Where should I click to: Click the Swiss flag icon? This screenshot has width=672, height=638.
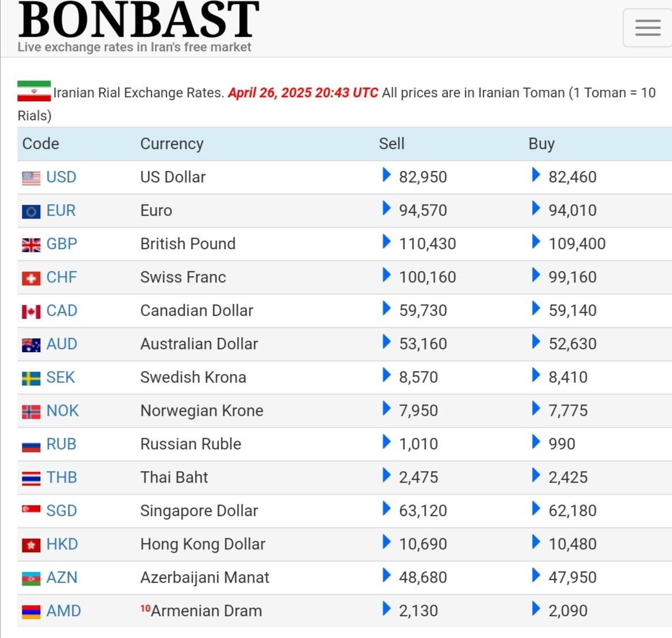(31, 278)
